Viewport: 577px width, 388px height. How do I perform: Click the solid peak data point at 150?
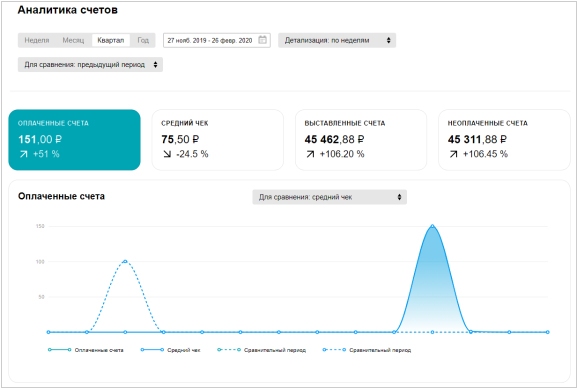click(432, 226)
